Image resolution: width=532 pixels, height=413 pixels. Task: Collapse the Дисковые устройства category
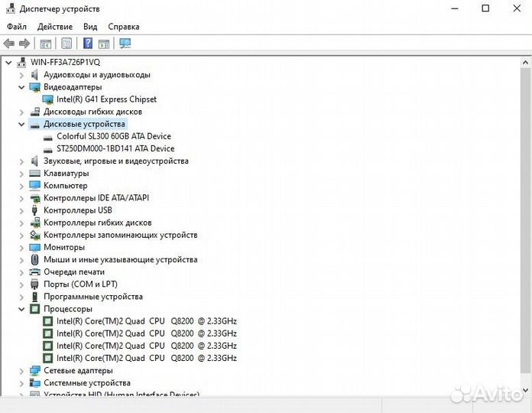[21, 124]
